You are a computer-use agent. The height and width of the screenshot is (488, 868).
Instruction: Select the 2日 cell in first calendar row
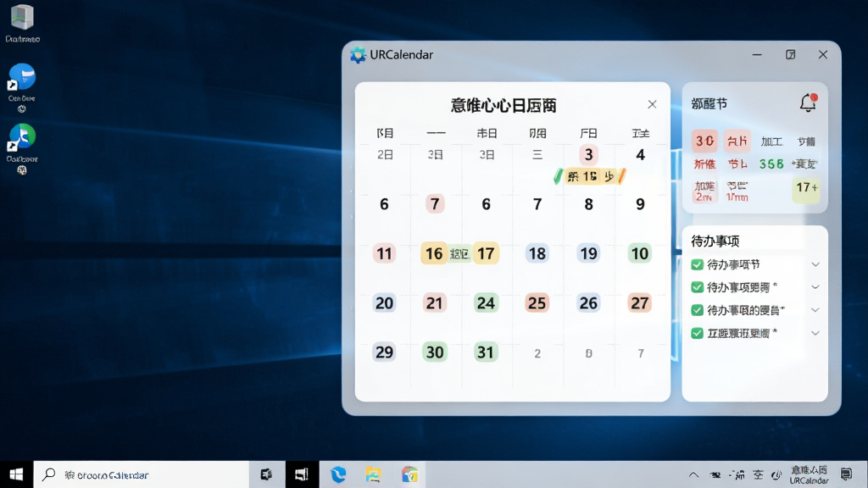[385, 155]
